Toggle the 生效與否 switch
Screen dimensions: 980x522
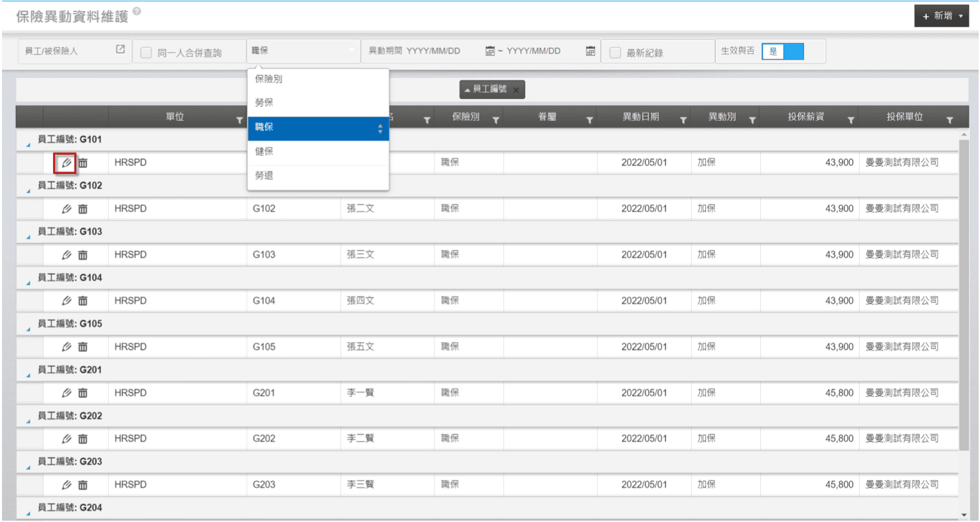(x=783, y=51)
